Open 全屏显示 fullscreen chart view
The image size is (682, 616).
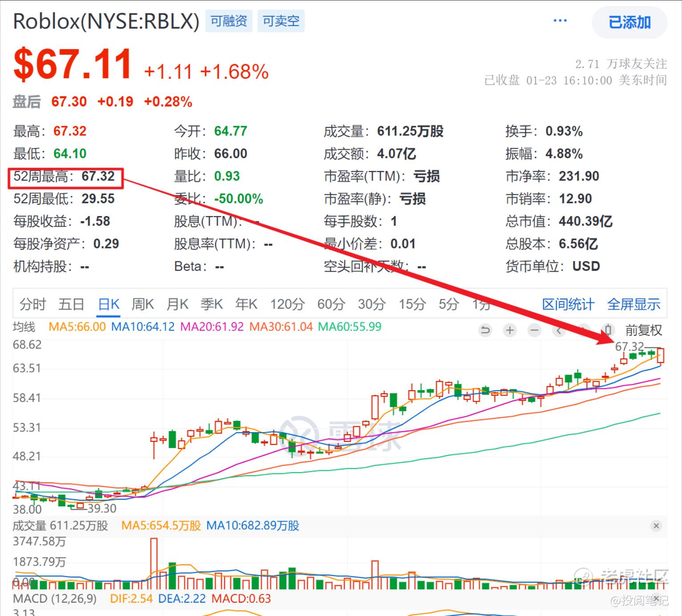pyautogui.click(x=633, y=304)
